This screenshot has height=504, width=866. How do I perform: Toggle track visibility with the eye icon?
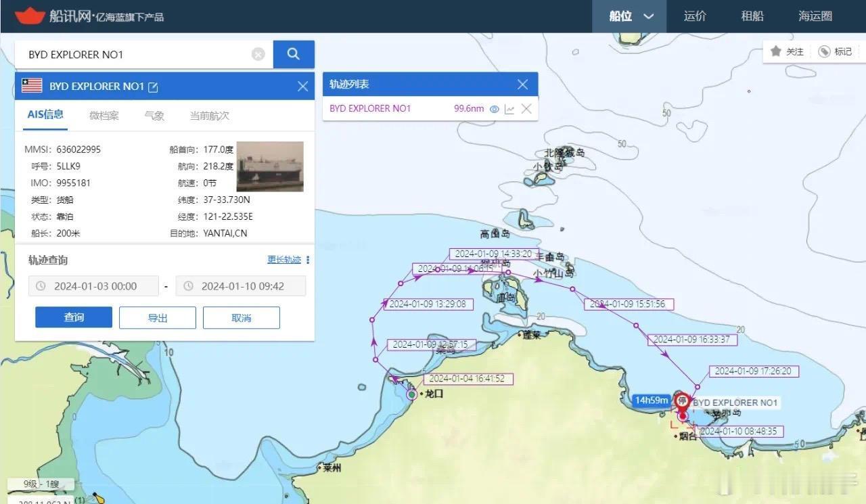(x=494, y=109)
